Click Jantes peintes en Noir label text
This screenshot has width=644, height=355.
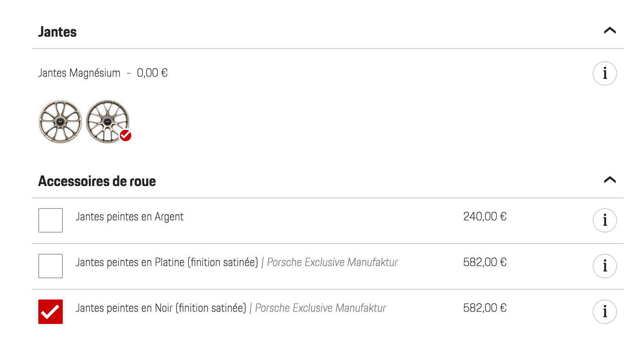pyautogui.click(x=161, y=308)
